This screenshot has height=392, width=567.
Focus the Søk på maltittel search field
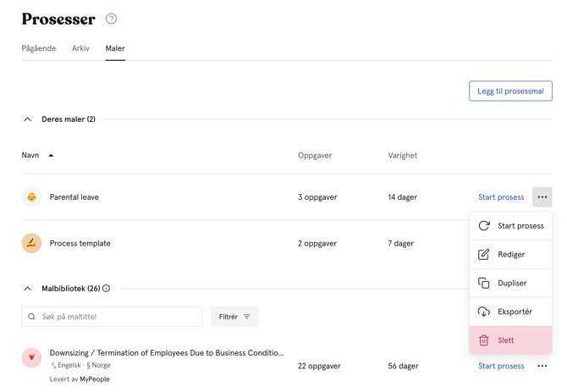[112, 317]
